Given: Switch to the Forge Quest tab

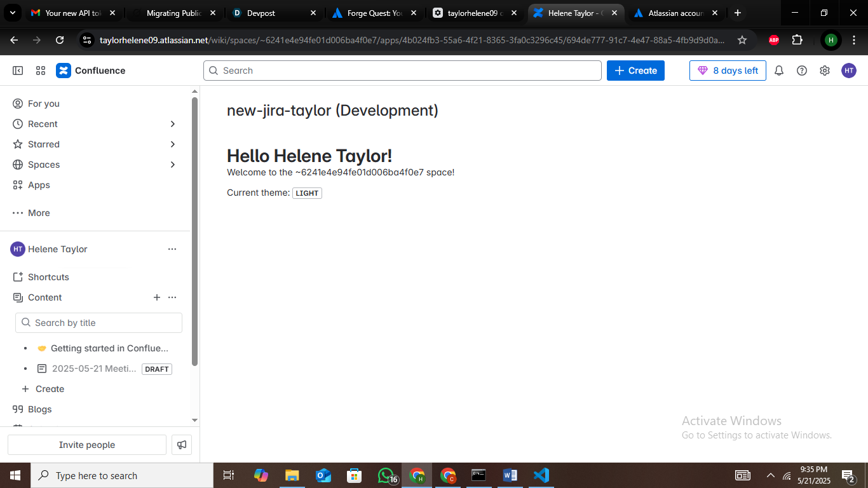Looking at the screenshot, I should pyautogui.click(x=376, y=13).
